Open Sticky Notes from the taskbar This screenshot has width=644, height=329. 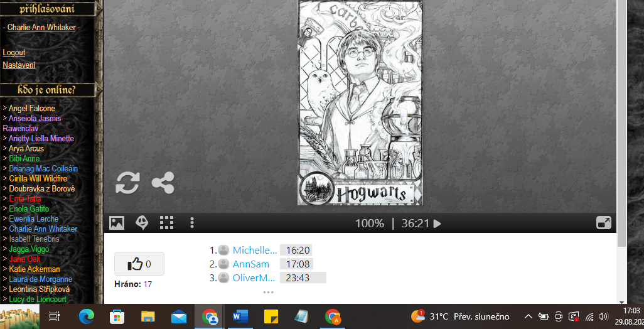tap(271, 316)
